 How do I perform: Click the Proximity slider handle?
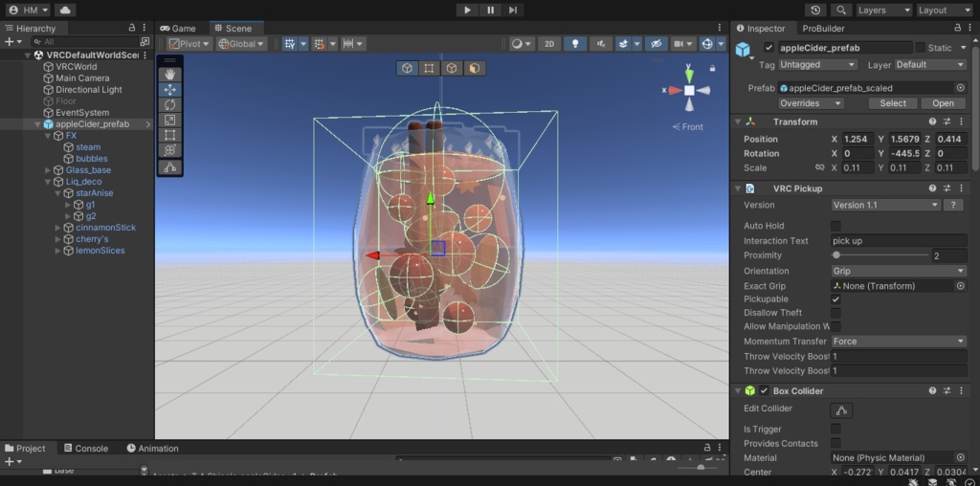click(836, 254)
